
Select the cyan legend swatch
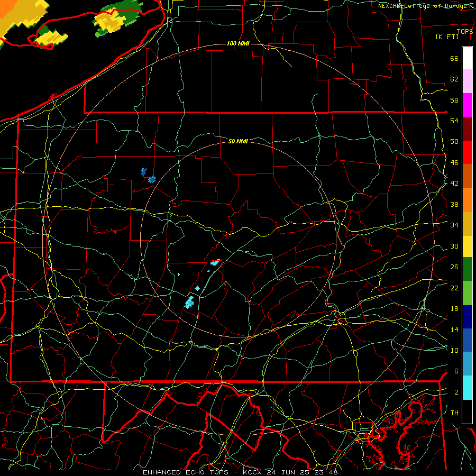pyautogui.click(x=467, y=388)
